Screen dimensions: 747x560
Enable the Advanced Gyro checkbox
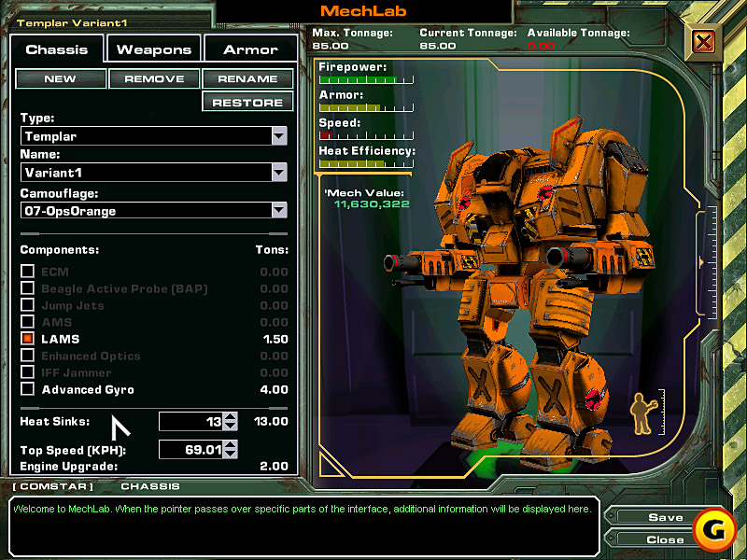click(28, 389)
